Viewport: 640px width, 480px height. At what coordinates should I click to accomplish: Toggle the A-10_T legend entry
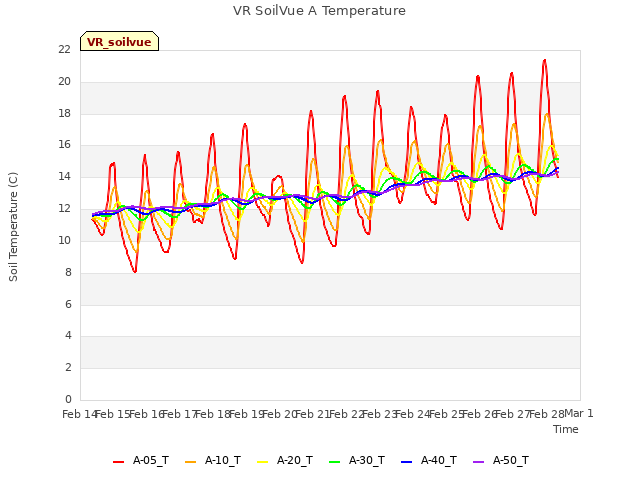(213, 461)
